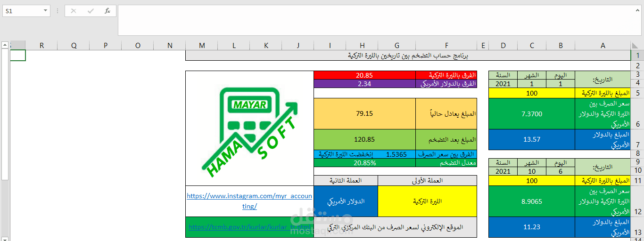Select the cell with value 79.15

tap(364, 113)
